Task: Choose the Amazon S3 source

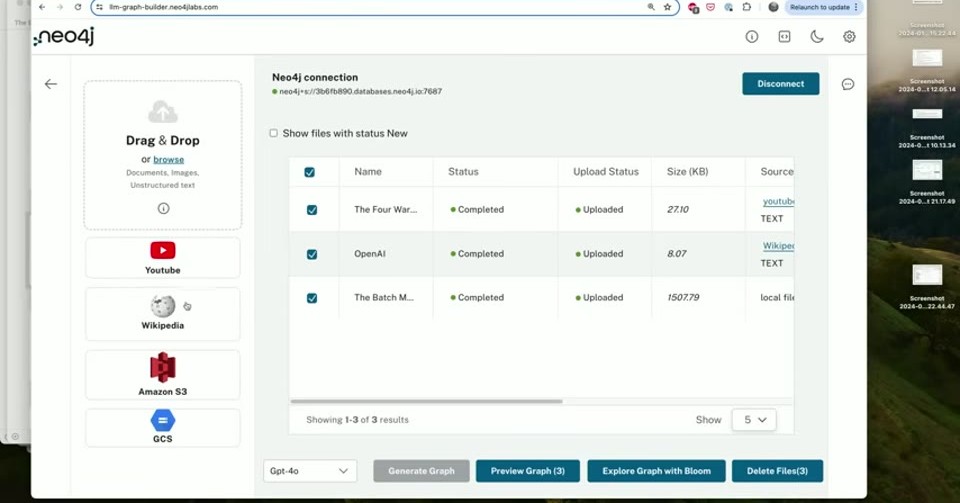Action: click(162, 374)
